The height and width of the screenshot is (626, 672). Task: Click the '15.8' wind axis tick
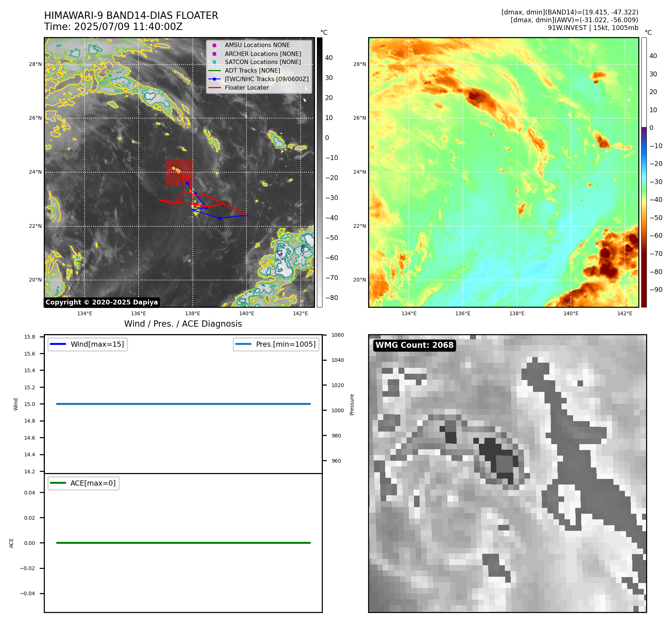30,337
